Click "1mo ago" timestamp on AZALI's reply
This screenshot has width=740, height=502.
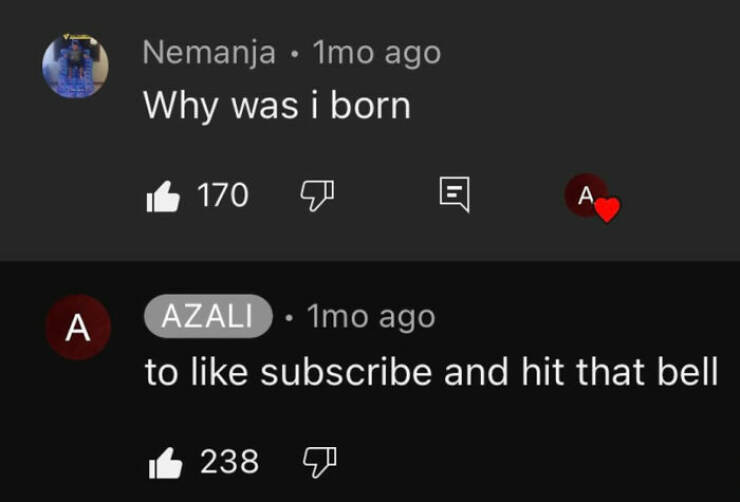[371, 317]
